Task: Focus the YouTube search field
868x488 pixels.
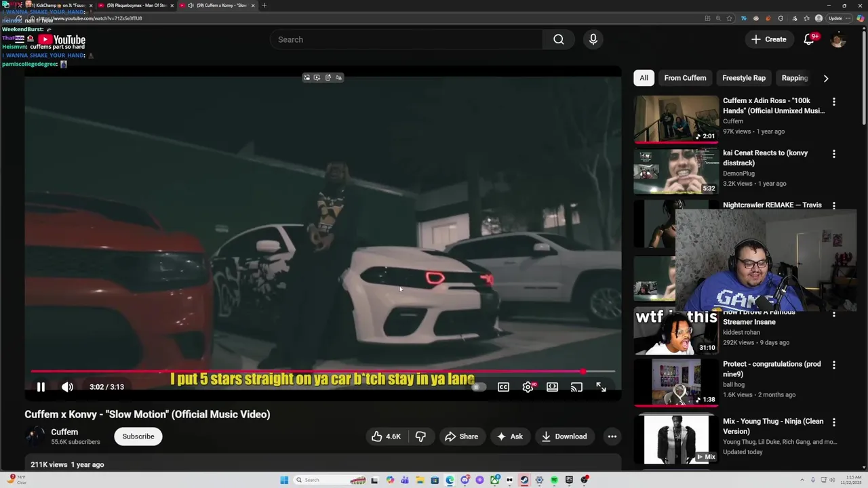Action: (406, 39)
